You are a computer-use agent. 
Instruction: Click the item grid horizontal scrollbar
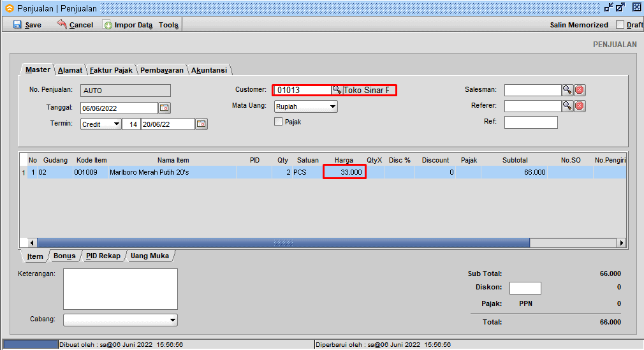click(x=283, y=243)
